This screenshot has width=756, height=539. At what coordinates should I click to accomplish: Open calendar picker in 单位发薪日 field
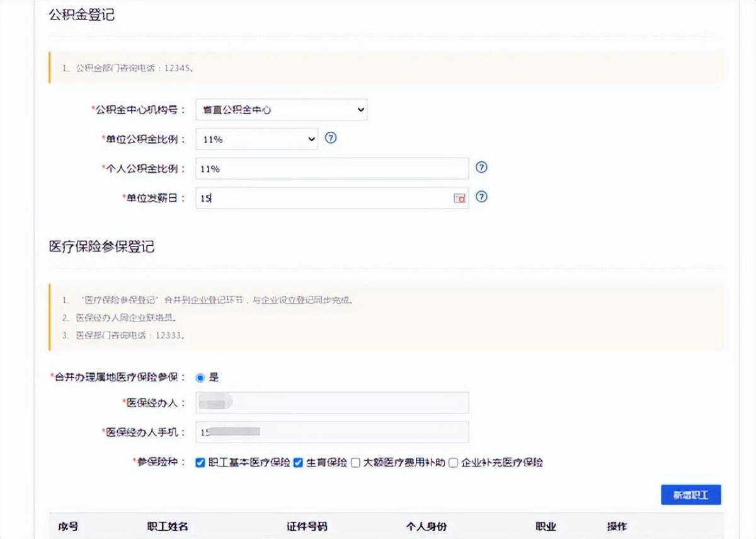(x=459, y=198)
